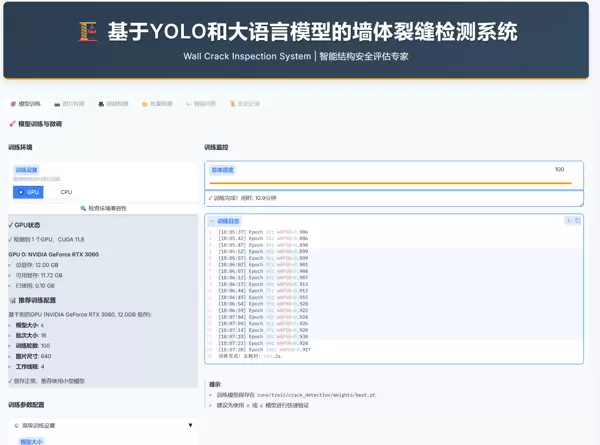Click the video camera icon tab 视频检测
Image resolution: width=600 pixels, height=445 pixels.
tap(114, 103)
